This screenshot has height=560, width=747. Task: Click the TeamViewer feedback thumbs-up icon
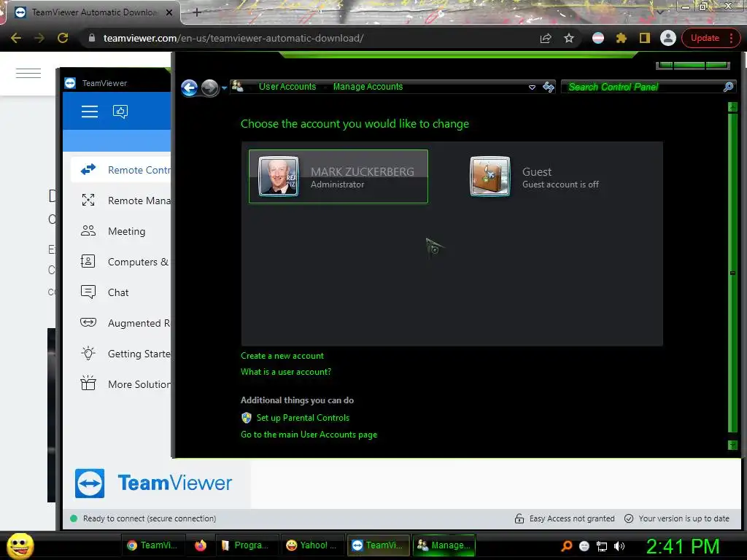[120, 112]
